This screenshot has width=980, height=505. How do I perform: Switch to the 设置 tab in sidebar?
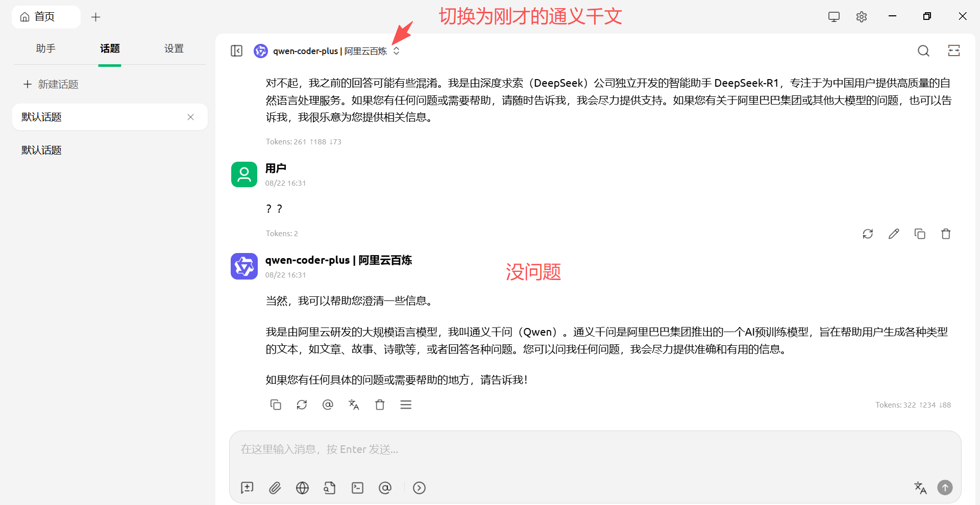tap(174, 48)
